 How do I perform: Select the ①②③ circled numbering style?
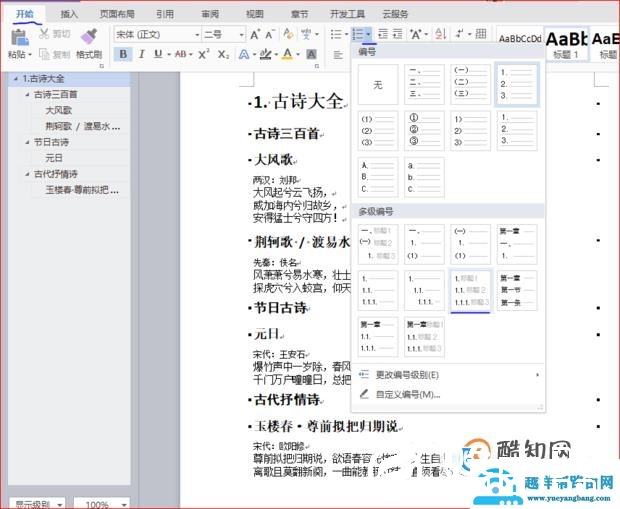[x=424, y=131]
